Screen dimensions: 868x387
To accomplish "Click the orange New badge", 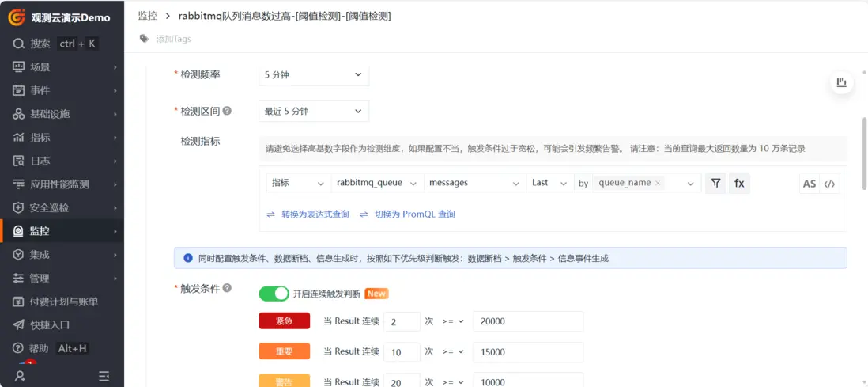I will pos(376,294).
